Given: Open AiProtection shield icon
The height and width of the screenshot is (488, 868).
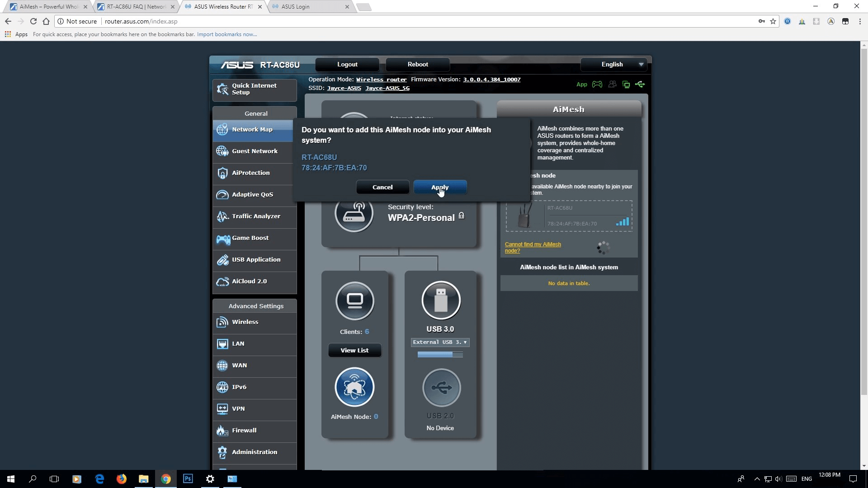Looking at the screenshot, I should pos(222,173).
